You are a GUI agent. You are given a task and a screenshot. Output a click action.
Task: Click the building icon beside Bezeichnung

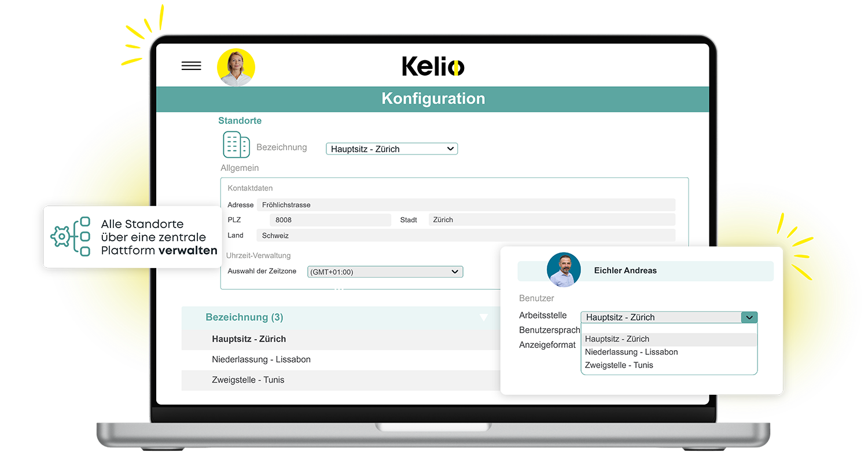click(x=236, y=145)
